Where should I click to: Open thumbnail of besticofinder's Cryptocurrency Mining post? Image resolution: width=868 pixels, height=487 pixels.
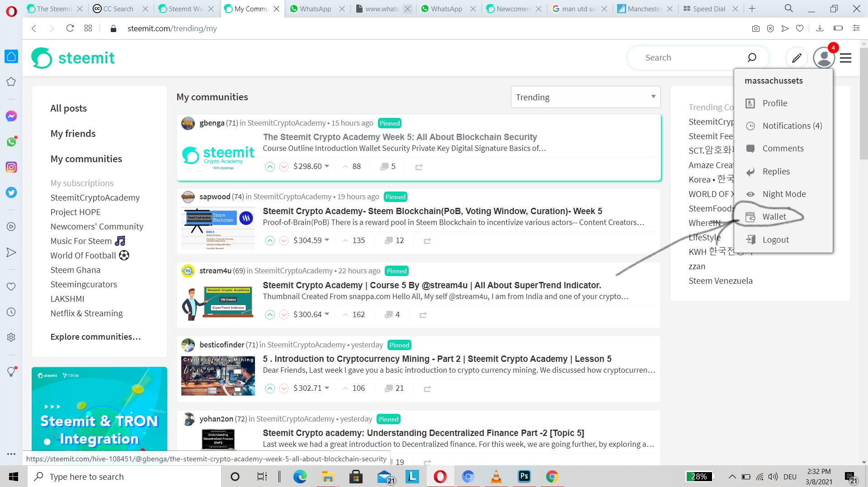(218, 376)
